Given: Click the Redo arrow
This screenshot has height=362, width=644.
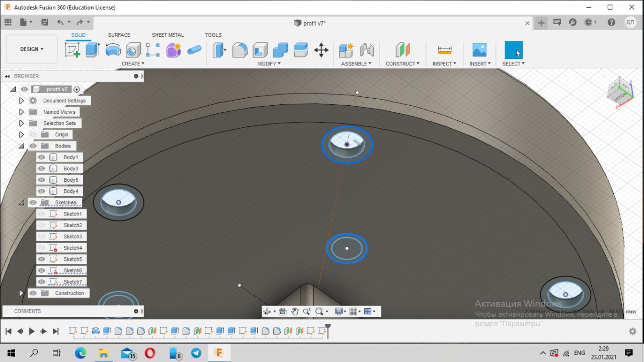Looking at the screenshot, I should point(79,22).
